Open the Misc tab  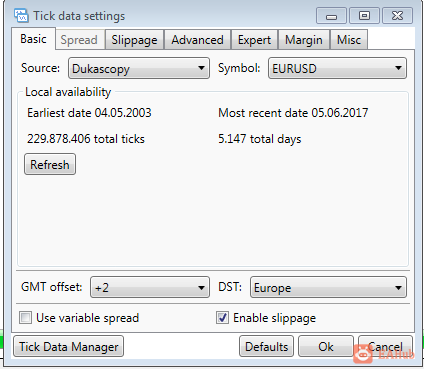(x=349, y=40)
